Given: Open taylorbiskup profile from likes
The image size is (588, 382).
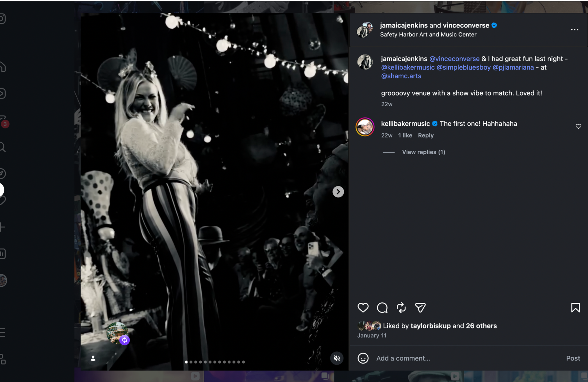Looking at the screenshot, I should 430,326.
